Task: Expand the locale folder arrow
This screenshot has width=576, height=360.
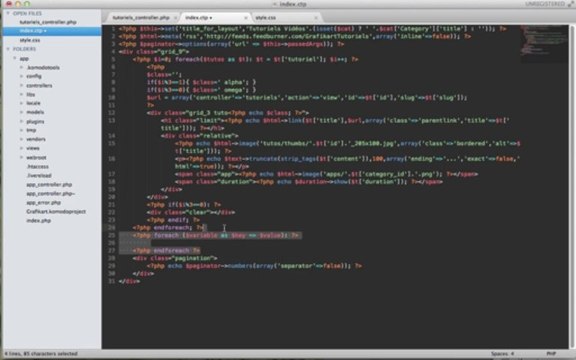Action: tap(22, 103)
